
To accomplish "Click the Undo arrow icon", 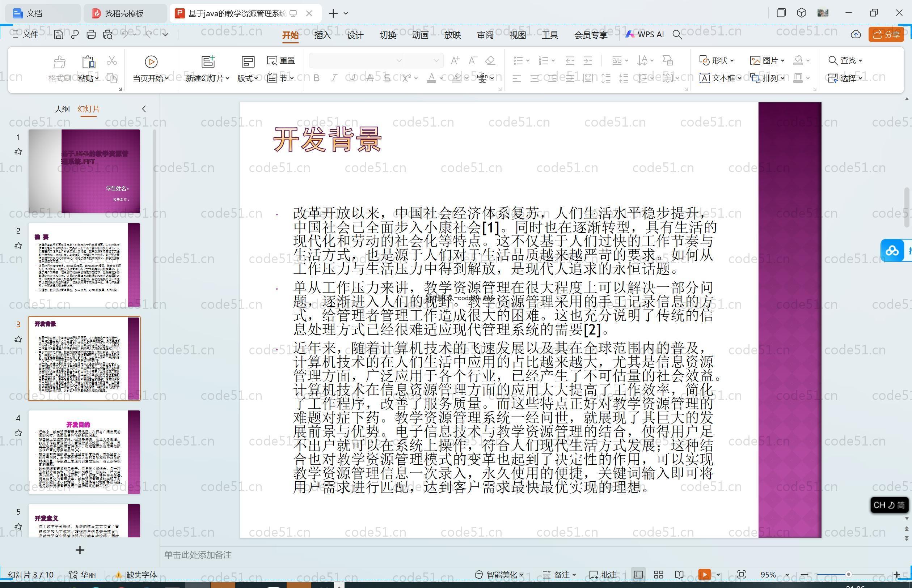I will point(124,34).
